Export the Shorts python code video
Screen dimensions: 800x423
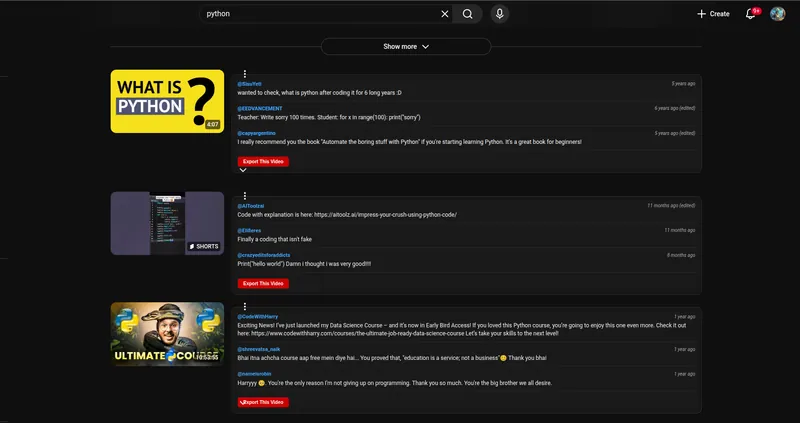click(x=263, y=283)
